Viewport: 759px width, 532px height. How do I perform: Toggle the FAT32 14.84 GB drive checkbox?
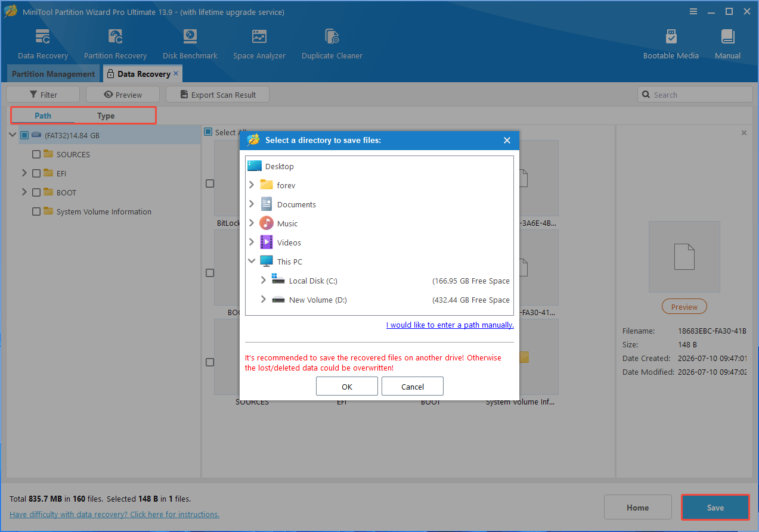tap(24, 135)
